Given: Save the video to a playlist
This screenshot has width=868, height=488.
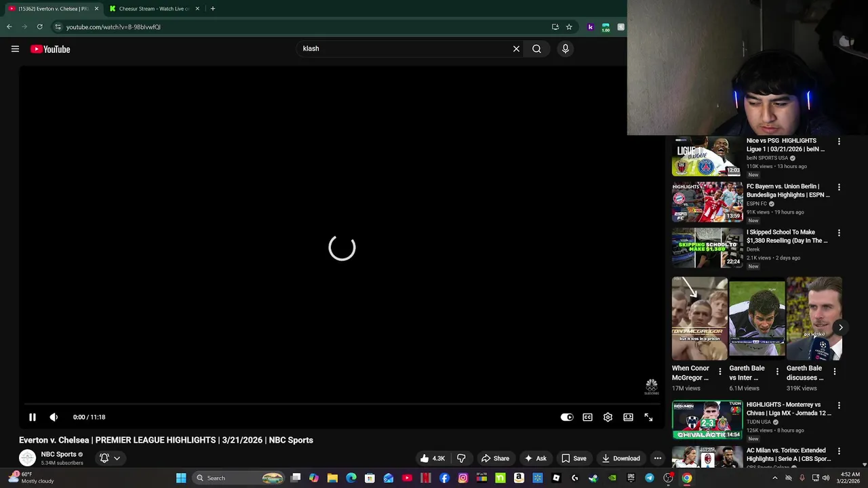Looking at the screenshot, I should point(574,458).
